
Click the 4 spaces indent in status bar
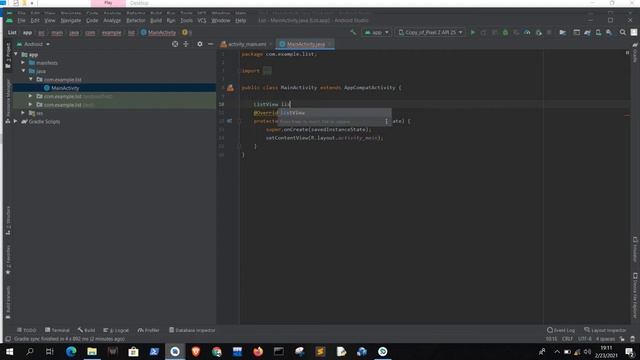[x=605, y=339]
